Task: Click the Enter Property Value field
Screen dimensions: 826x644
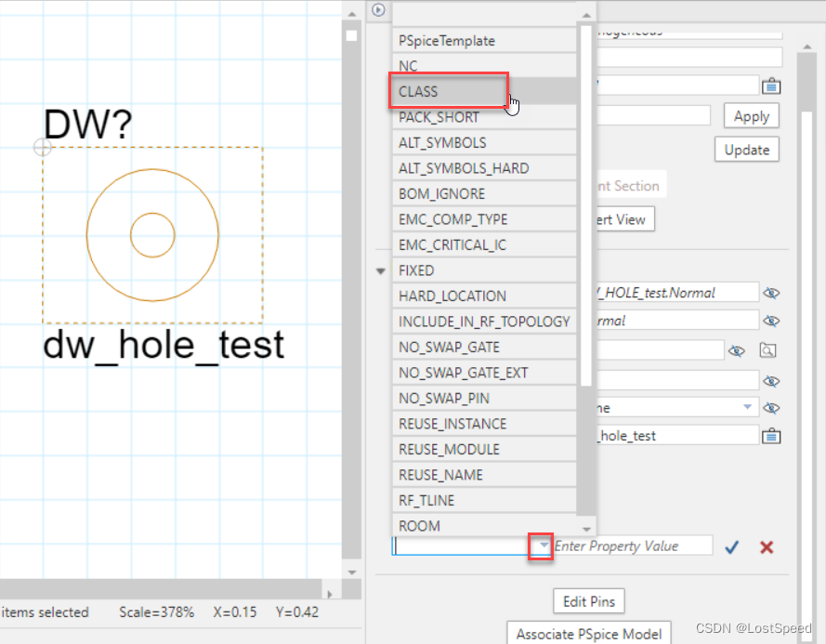Action: (x=632, y=546)
